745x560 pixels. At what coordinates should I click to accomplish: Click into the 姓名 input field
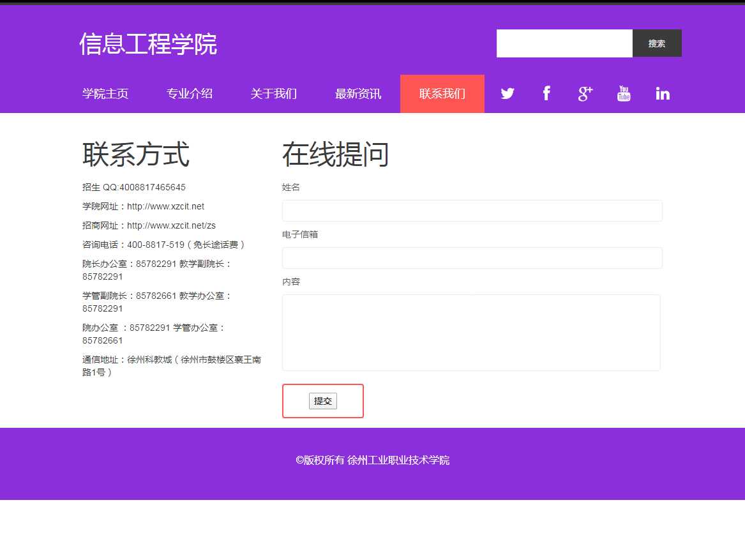pyautogui.click(x=472, y=211)
